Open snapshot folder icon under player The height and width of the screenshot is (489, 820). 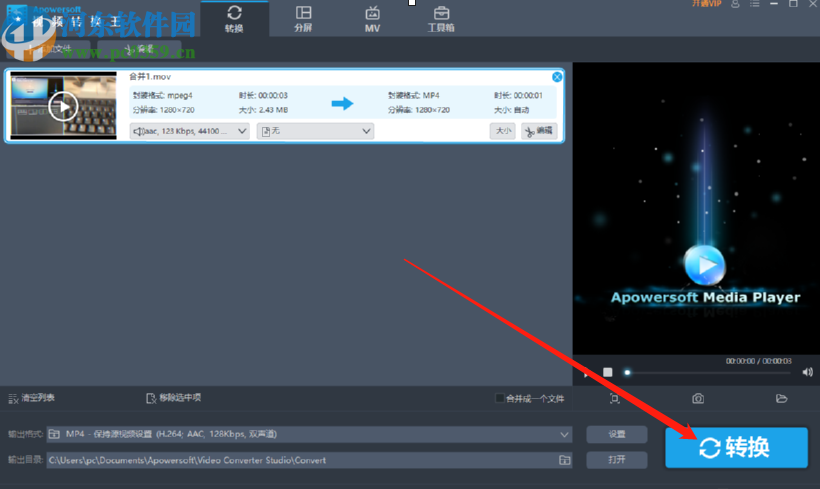[x=781, y=399]
